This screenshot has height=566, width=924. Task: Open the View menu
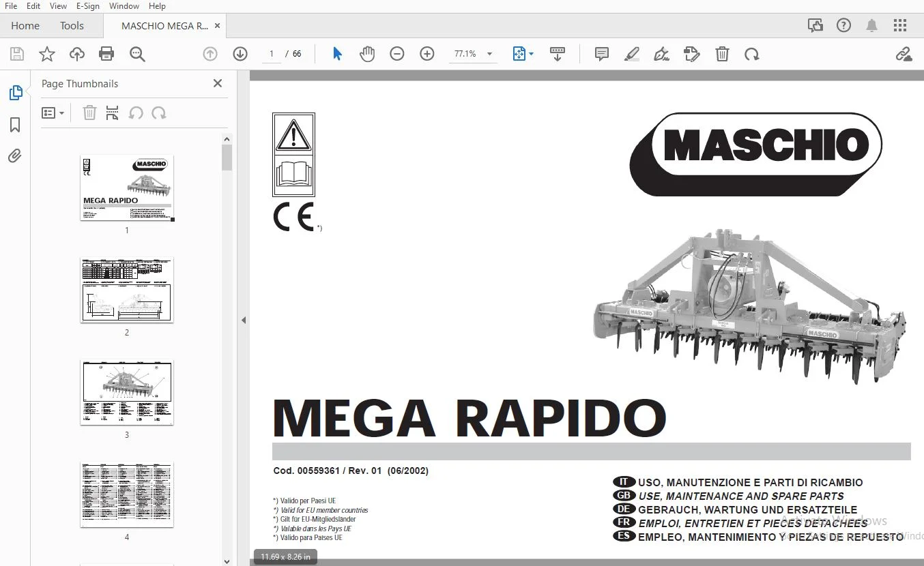pyautogui.click(x=59, y=6)
